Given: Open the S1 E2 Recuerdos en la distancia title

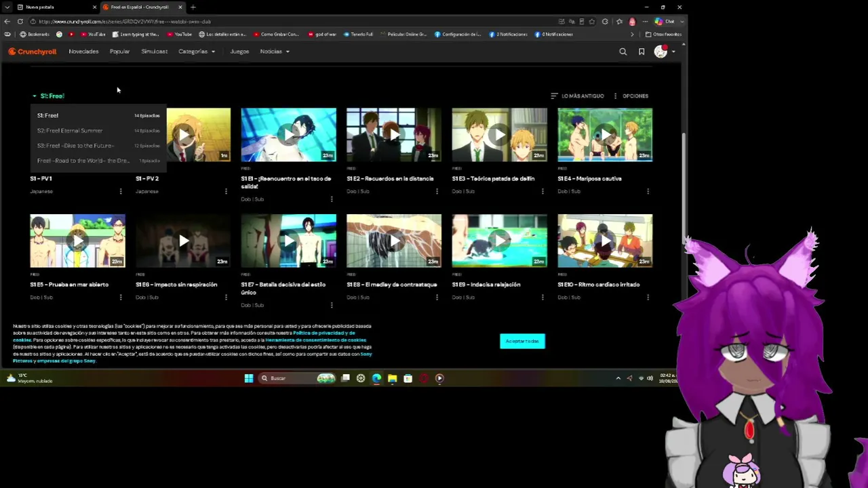Looking at the screenshot, I should pos(390,179).
